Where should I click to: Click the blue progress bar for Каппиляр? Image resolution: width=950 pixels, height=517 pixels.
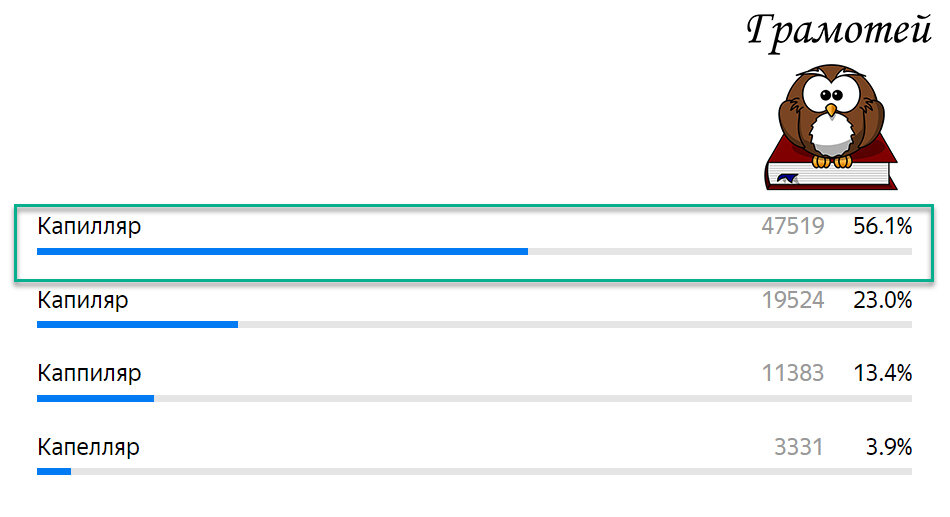pyautogui.click(x=95, y=398)
